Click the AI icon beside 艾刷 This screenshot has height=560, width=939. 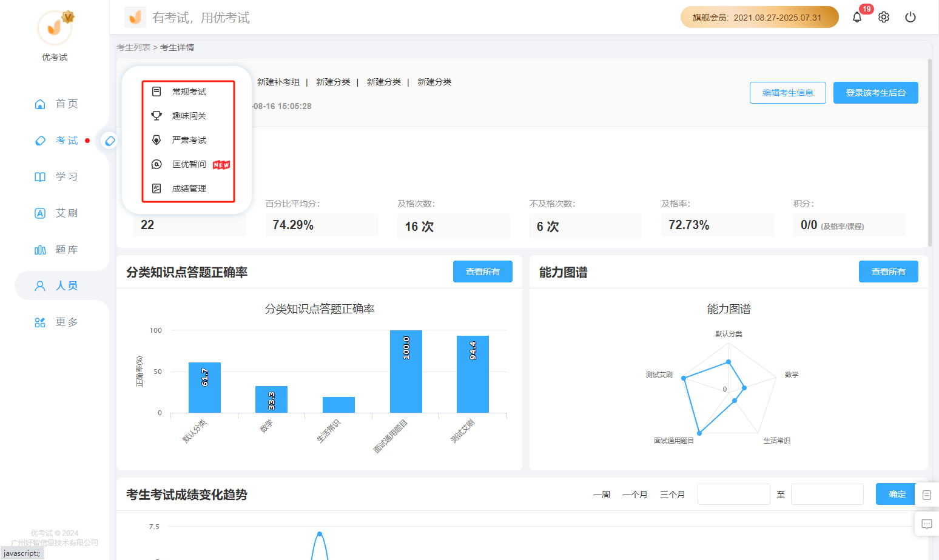40,213
